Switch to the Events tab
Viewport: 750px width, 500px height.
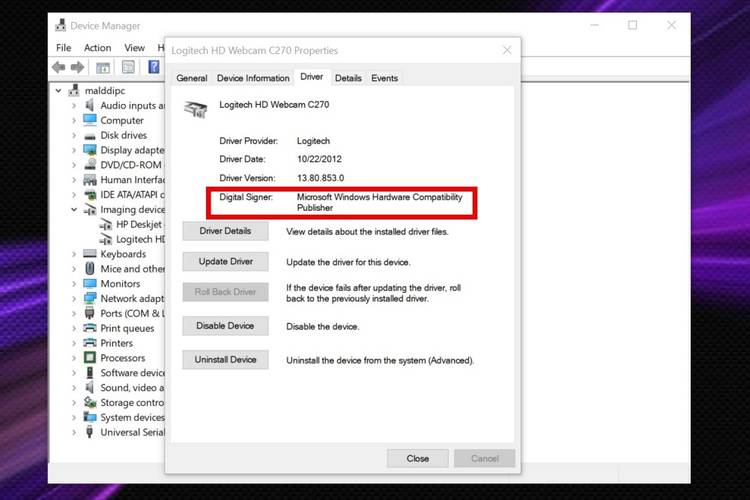pyautogui.click(x=384, y=78)
